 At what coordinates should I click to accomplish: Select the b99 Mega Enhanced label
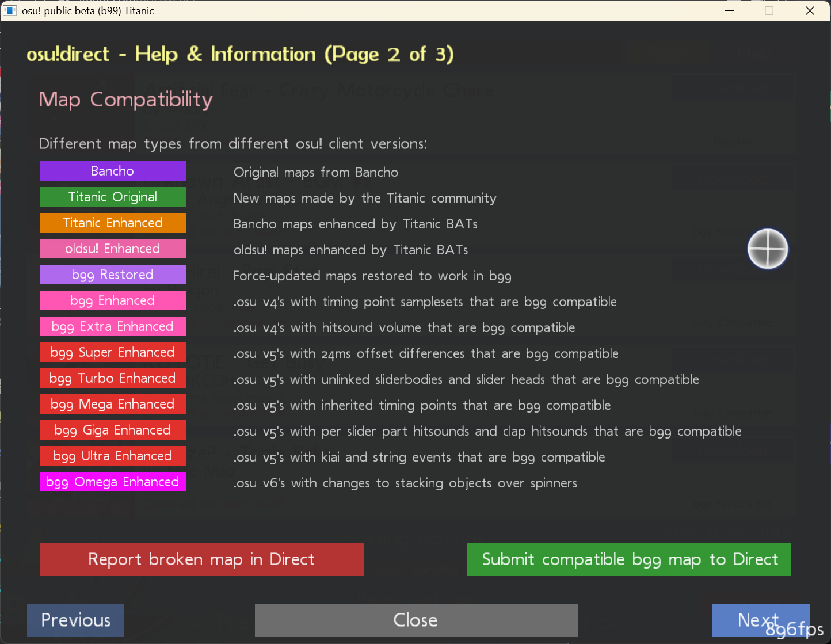(112, 404)
